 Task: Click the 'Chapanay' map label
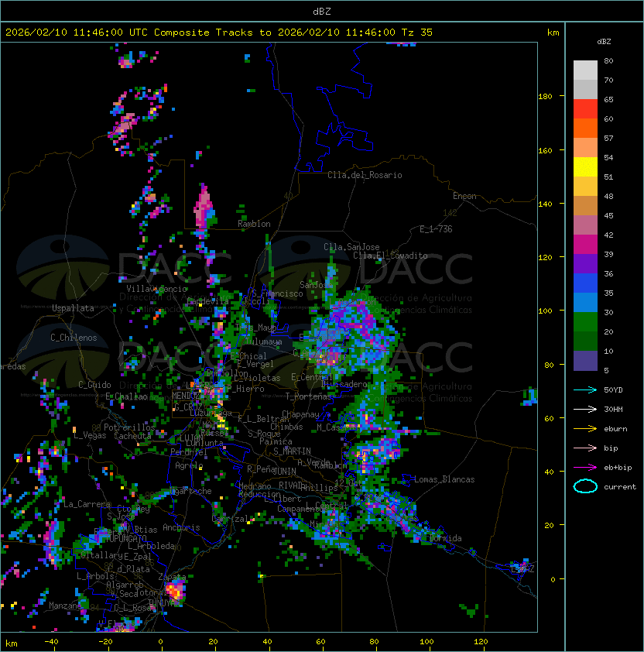tap(300, 414)
